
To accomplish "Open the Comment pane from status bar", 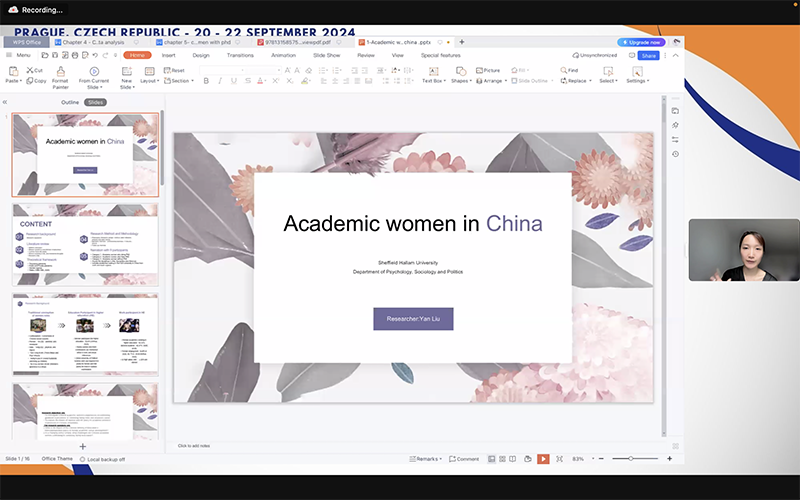I will click(x=464, y=459).
